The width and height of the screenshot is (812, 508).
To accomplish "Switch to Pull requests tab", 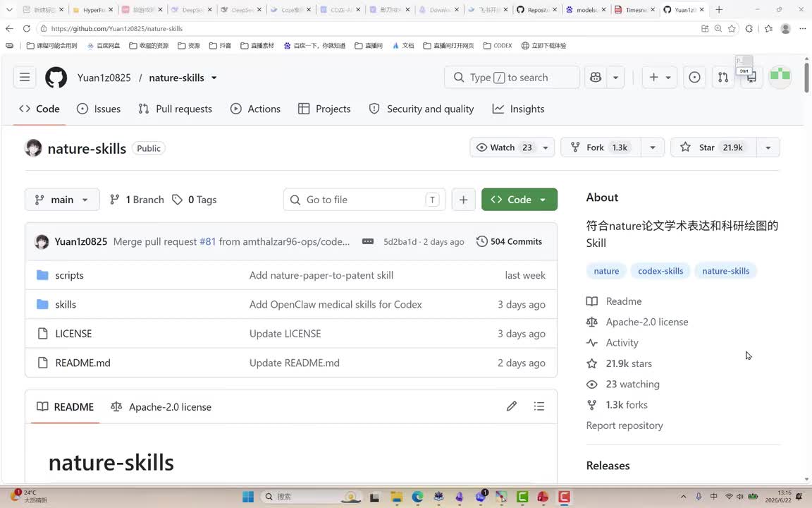I will pyautogui.click(x=175, y=109).
